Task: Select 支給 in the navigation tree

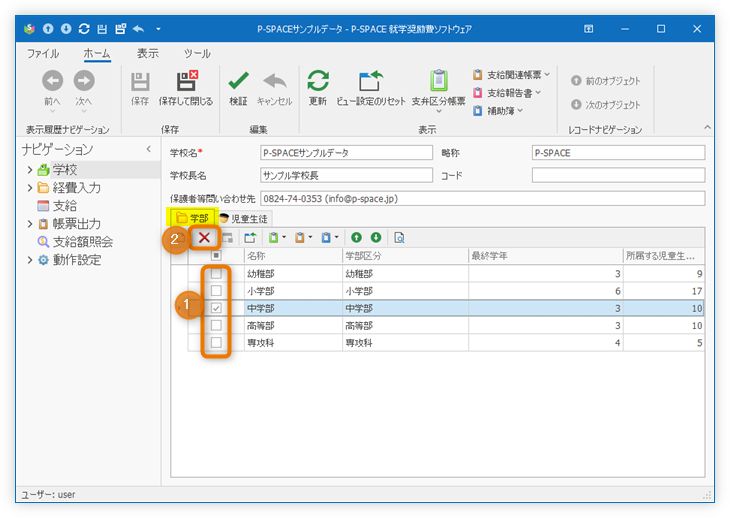Action: 65,206
